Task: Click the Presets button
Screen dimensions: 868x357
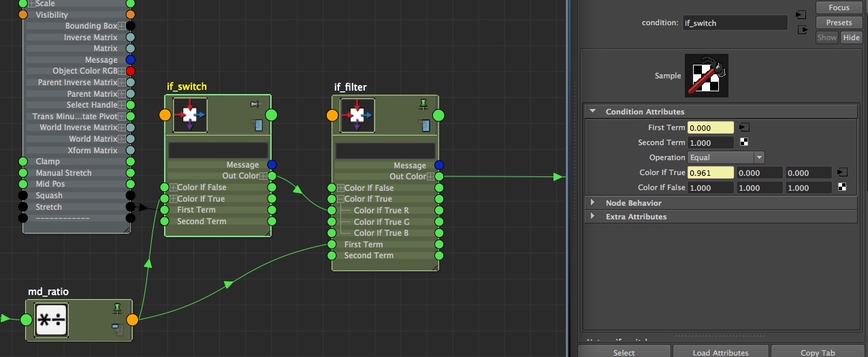Action: click(x=839, y=22)
